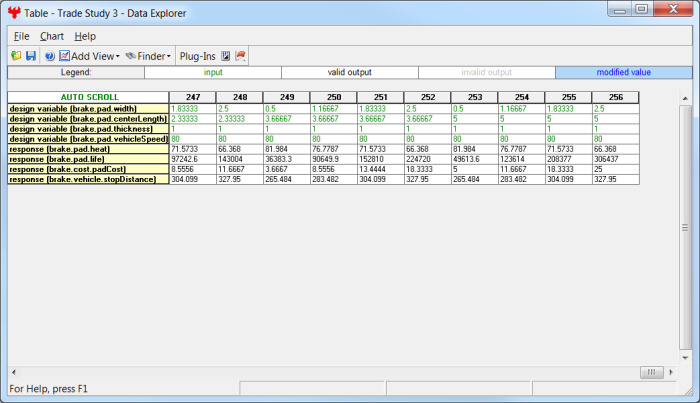Toggle the AUTO SCROLL header cell

[87, 97]
